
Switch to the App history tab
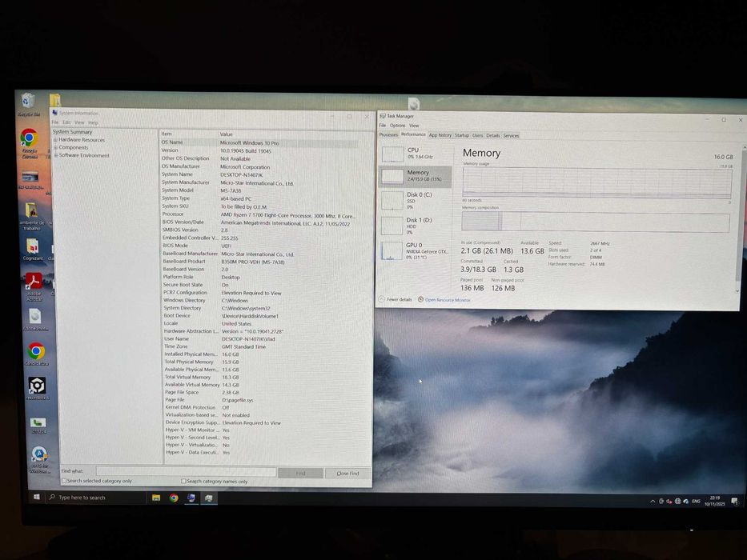440,135
